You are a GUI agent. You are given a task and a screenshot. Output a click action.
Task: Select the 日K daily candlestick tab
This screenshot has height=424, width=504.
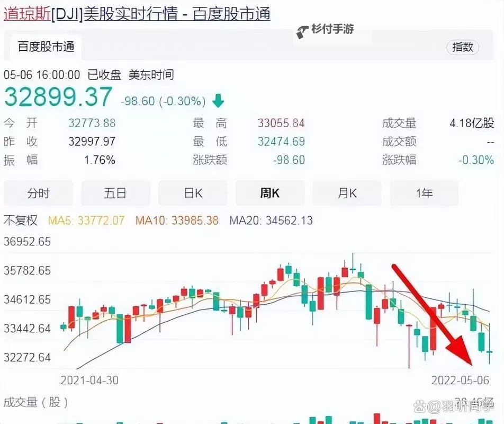tap(193, 193)
